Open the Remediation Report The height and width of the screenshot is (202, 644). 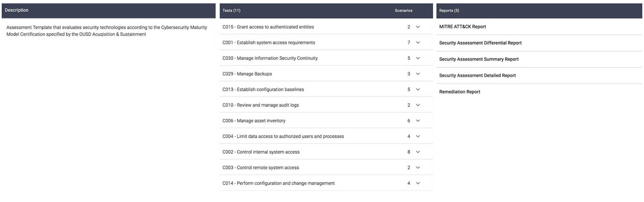tap(459, 92)
